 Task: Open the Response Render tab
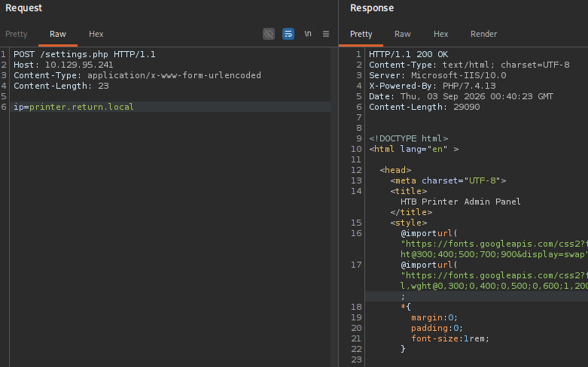pos(484,34)
